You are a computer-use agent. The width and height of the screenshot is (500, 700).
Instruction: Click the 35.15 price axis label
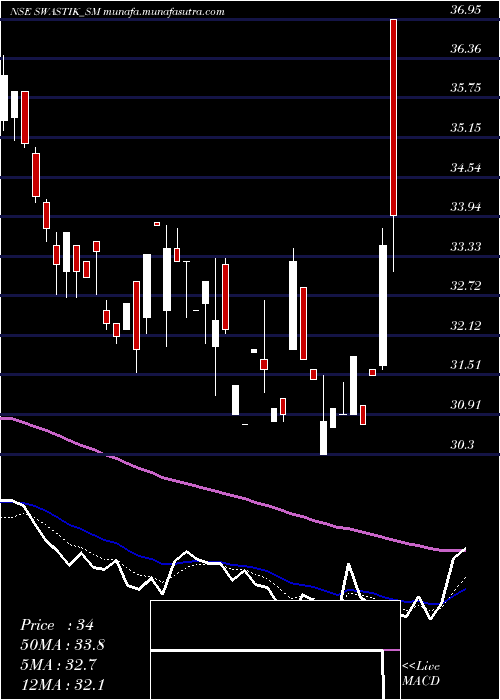pos(466,128)
